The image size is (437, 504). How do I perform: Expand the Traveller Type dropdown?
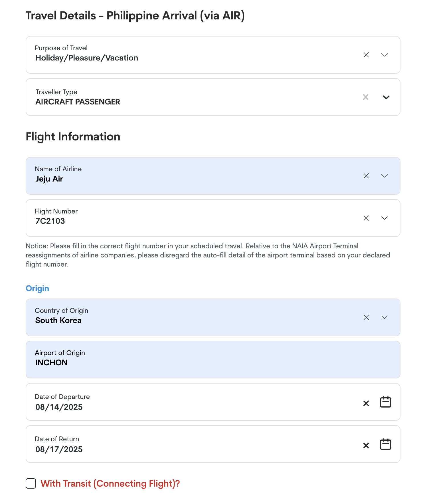click(x=386, y=97)
